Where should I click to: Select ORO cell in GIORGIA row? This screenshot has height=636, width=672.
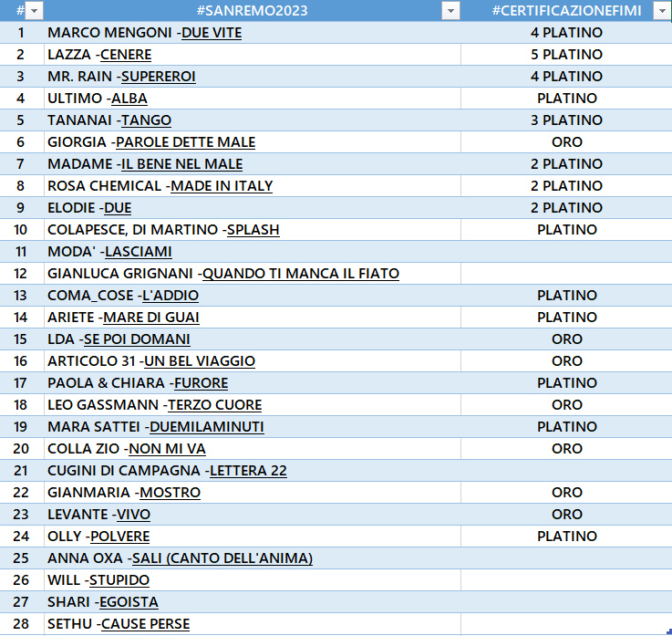pyautogui.click(x=566, y=142)
